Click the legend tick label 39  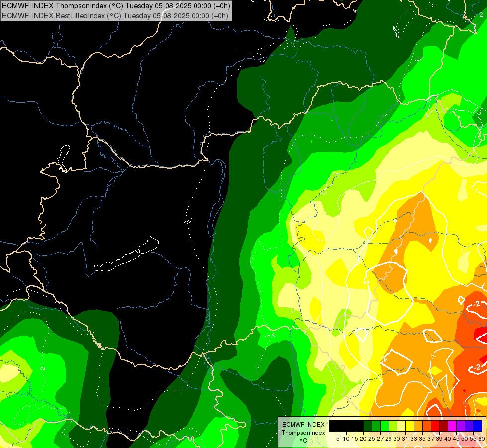[x=439, y=439]
